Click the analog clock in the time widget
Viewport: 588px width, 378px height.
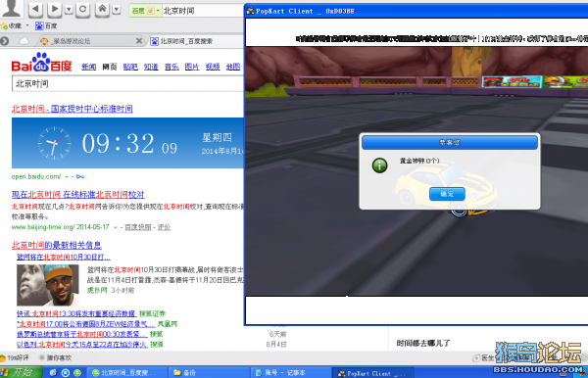tap(54, 143)
